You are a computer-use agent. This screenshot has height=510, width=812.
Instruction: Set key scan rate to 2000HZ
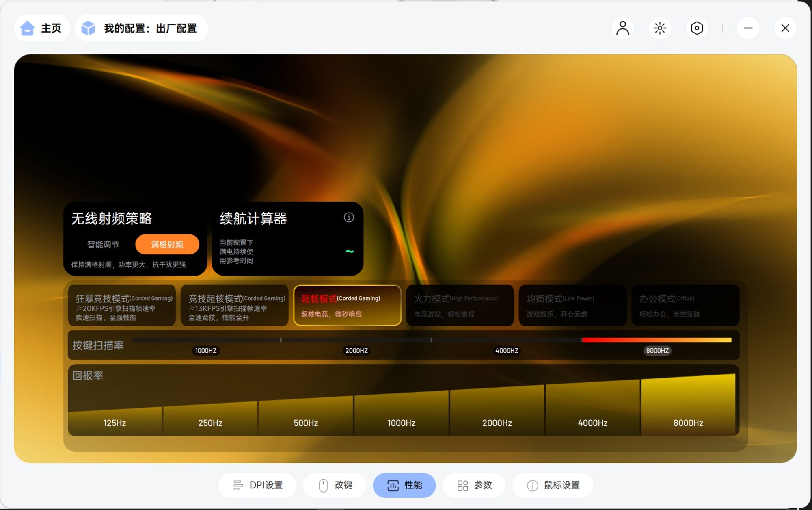[356, 350]
